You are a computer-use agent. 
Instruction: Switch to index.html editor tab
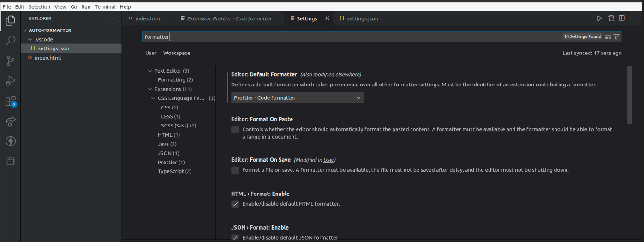tap(148, 18)
